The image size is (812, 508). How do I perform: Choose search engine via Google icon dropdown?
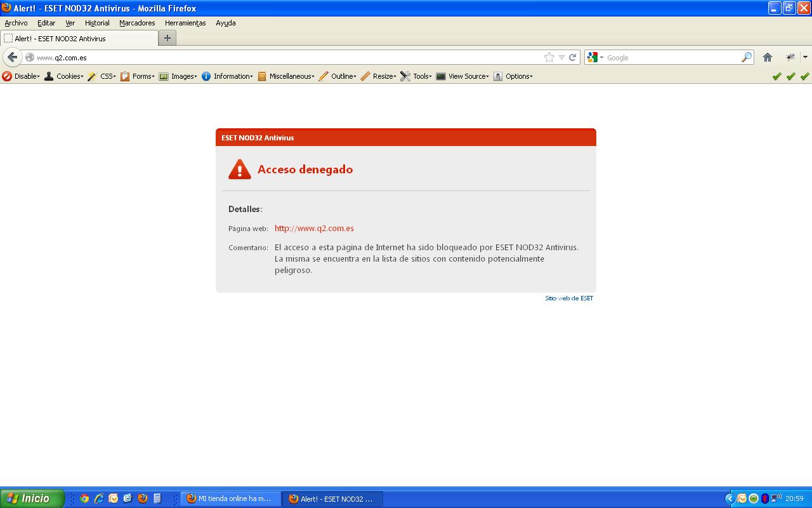595,57
